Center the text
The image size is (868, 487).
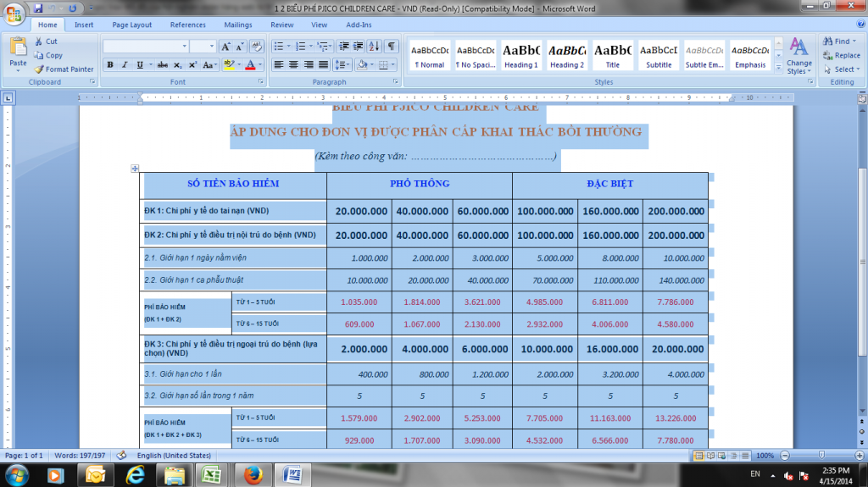(293, 64)
